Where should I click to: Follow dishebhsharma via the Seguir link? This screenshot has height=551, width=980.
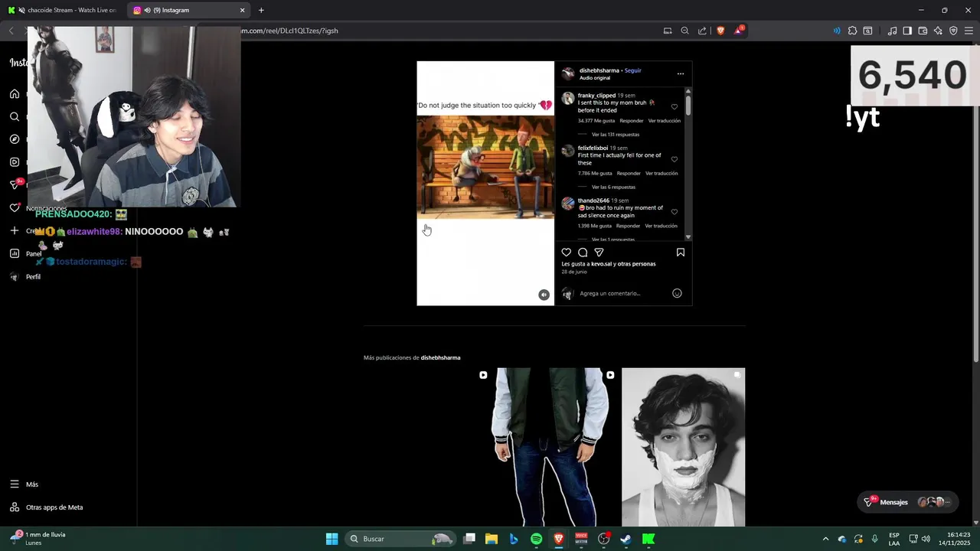632,70
